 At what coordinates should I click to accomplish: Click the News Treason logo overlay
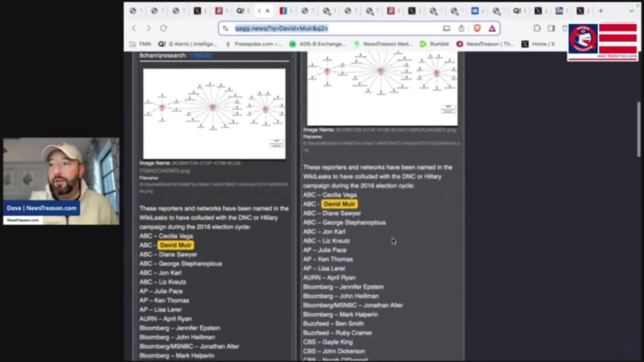(x=603, y=42)
